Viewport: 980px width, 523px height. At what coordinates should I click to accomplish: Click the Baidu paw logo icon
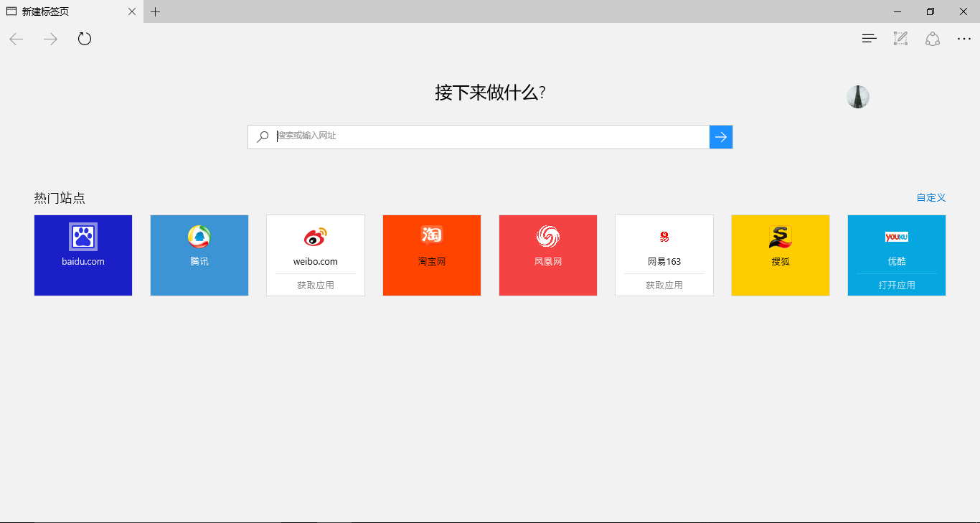(x=83, y=236)
